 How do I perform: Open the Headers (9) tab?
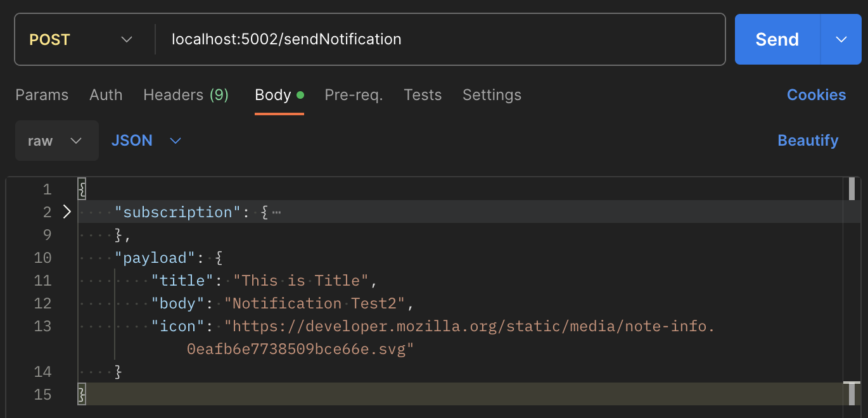click(x=186, y=95)
